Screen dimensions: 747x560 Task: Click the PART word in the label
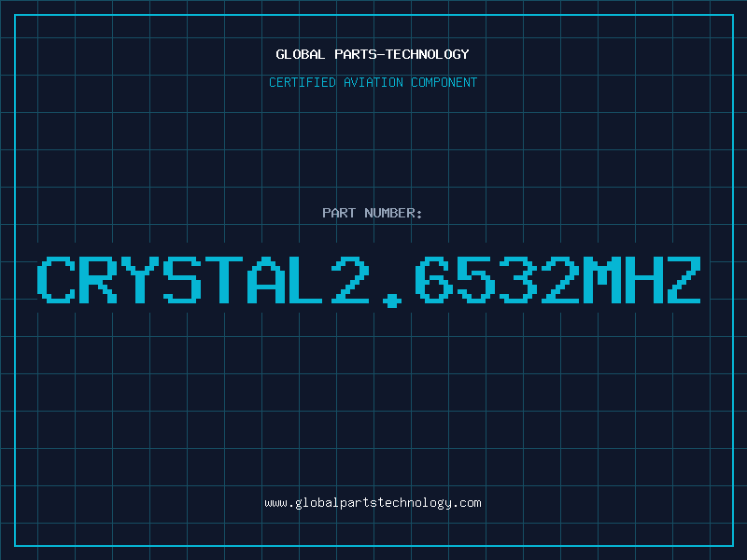click(339, 213)
